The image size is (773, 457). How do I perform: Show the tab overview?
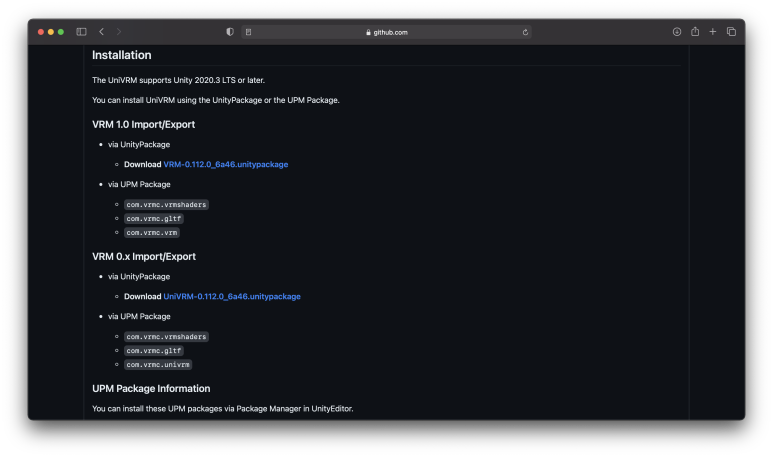pos(731,32)
